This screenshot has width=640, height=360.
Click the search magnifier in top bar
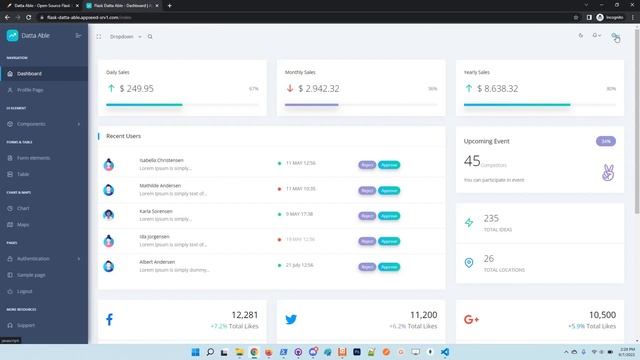click(150, 37)
